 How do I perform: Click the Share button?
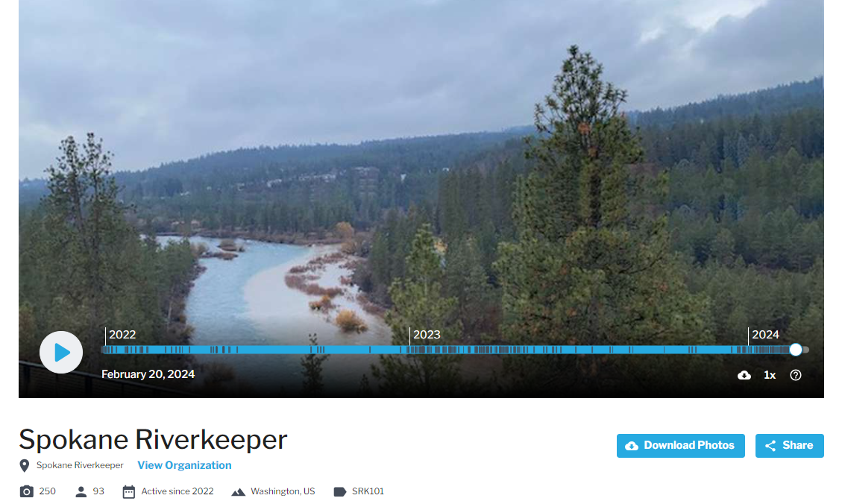click(x=790, y=446)
